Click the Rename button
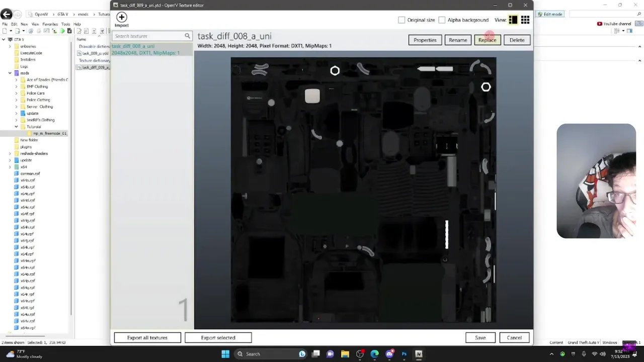The height and width of the screenshot is (362, 644). pyautogui.click(x=458, y=40)
